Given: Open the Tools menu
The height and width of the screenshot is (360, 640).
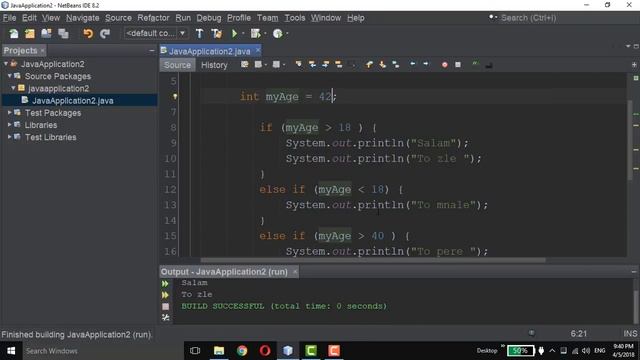Looking at the screenshot, I should pos(295,18).
